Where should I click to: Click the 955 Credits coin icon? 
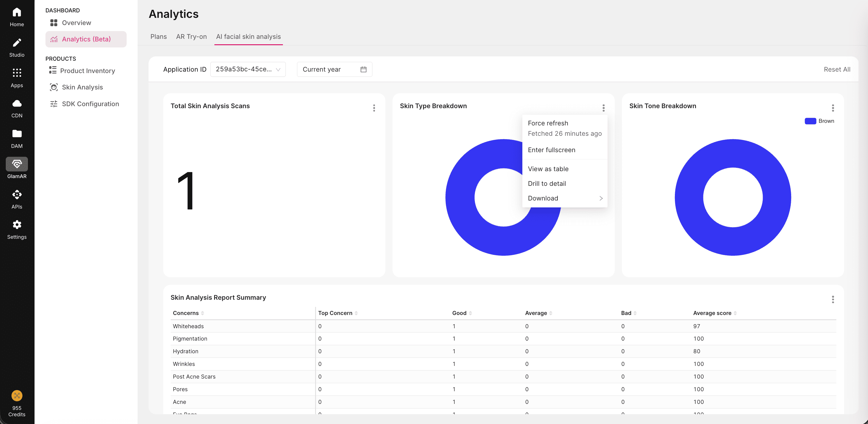tap(17, 395)
